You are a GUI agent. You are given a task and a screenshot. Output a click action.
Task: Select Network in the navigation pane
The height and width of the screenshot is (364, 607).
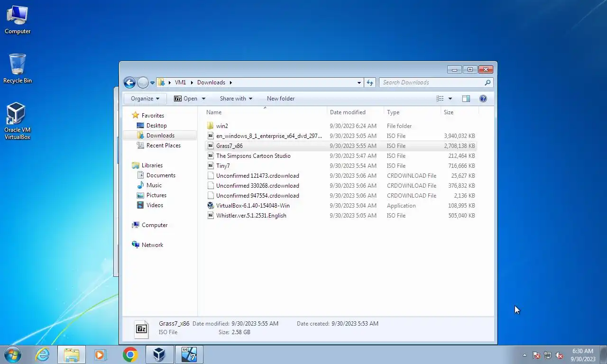pos(152,245)
